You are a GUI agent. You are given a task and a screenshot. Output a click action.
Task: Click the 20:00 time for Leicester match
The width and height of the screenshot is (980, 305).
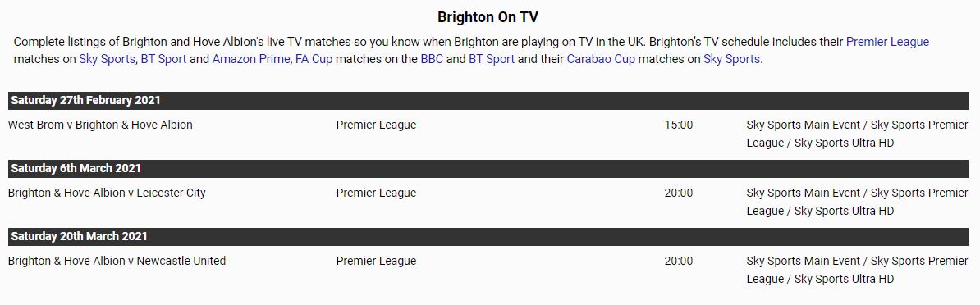point(678,193)
